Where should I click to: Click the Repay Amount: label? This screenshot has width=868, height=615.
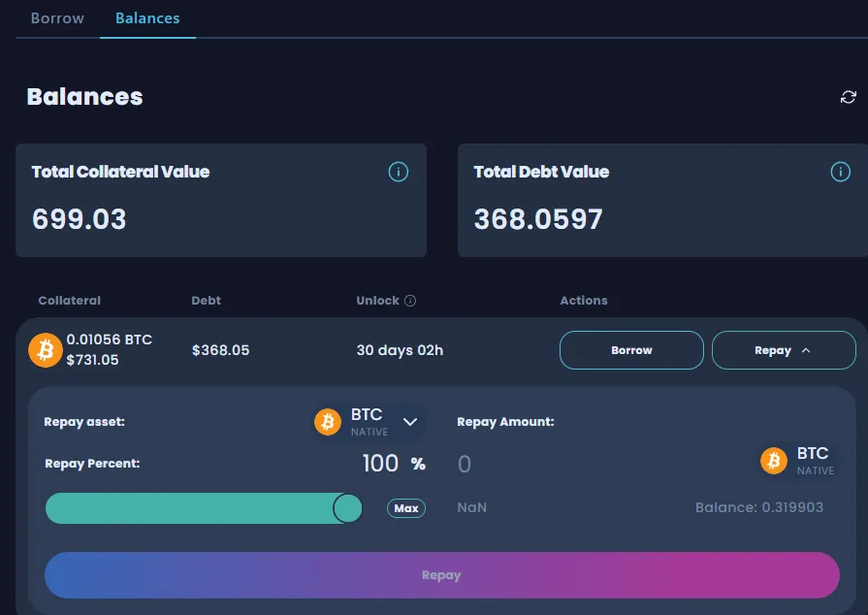[505, 422]
